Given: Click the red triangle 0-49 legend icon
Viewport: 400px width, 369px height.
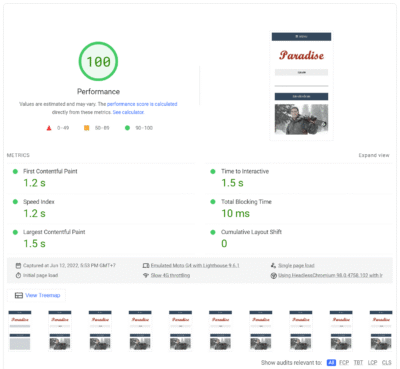Looking at the screenshot, I should click(x=49, y=128).
